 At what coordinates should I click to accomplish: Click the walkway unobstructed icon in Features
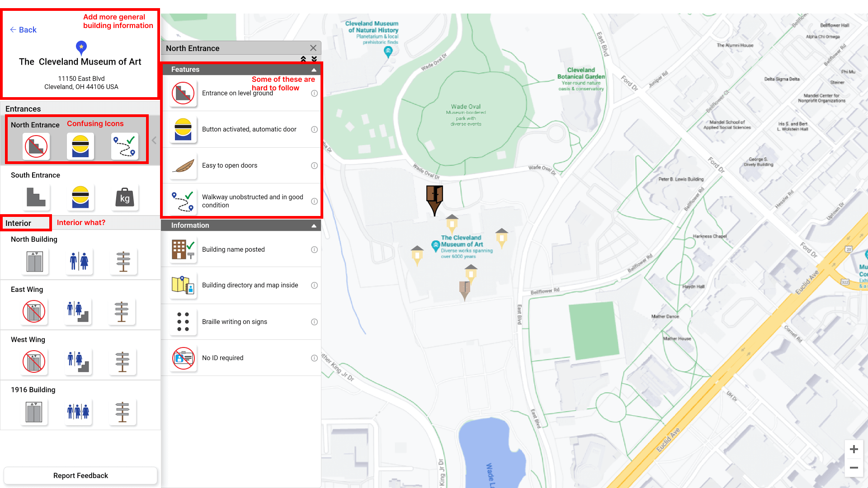tap(183, 201)
